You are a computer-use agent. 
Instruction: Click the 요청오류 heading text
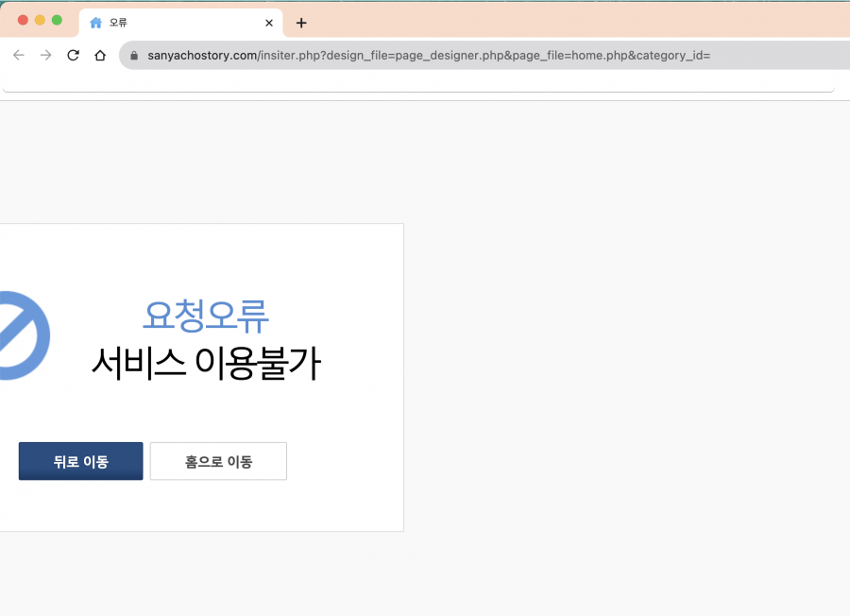tap(206, 315)
